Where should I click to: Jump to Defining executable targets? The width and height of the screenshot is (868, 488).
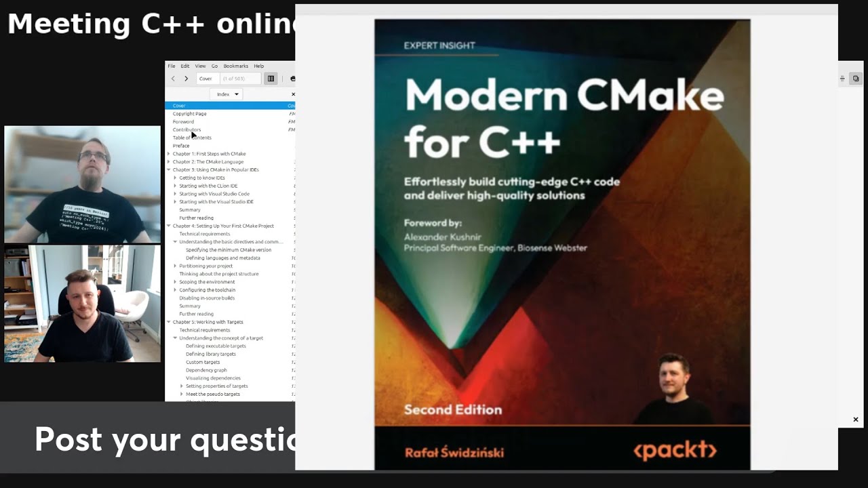pos(216,346)
